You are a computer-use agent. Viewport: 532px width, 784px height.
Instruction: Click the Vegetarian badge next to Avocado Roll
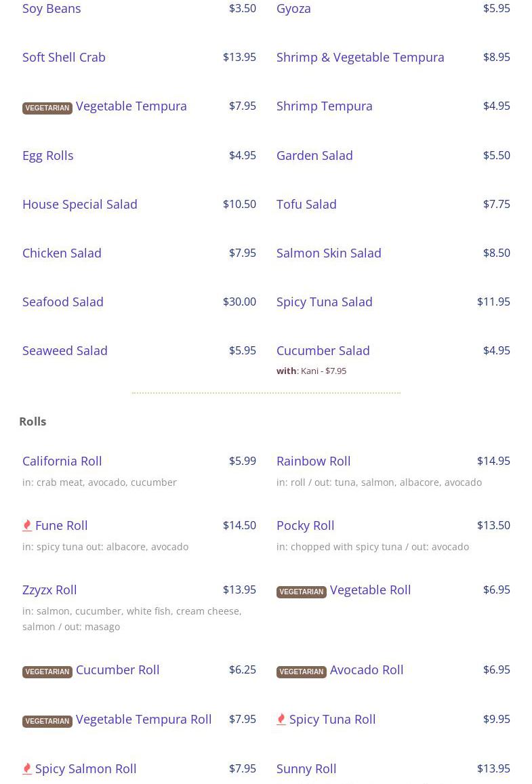[302, 672]
